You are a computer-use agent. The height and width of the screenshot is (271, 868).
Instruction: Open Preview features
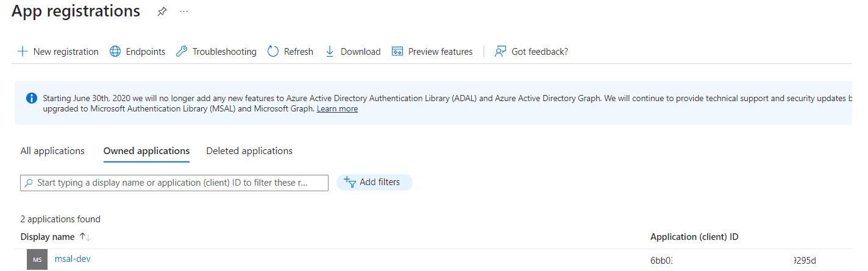(432, 52)
